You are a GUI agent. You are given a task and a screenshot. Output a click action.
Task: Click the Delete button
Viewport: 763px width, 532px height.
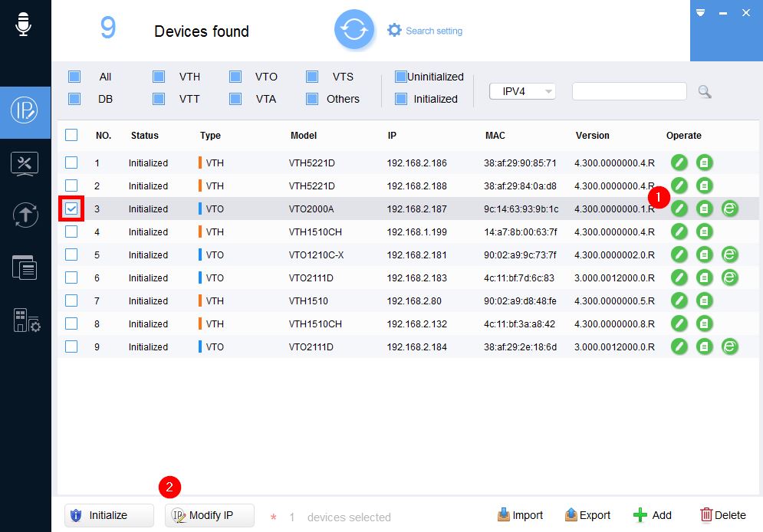click(722, 515)
